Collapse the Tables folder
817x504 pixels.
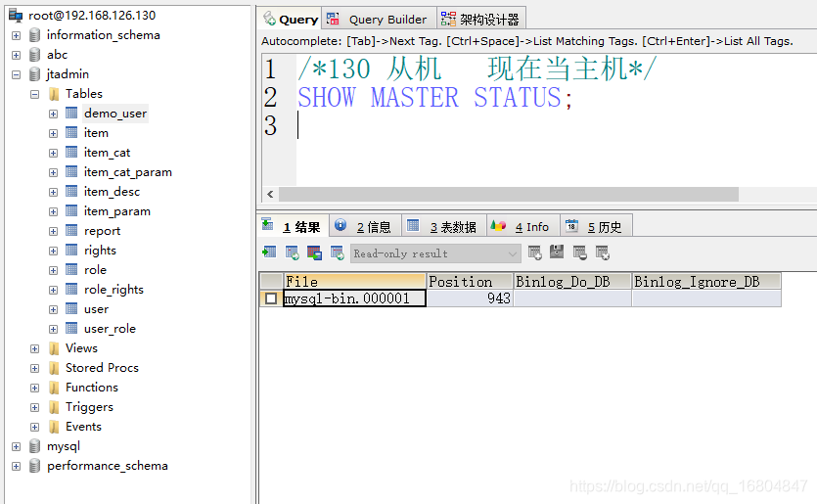(35, 94)
